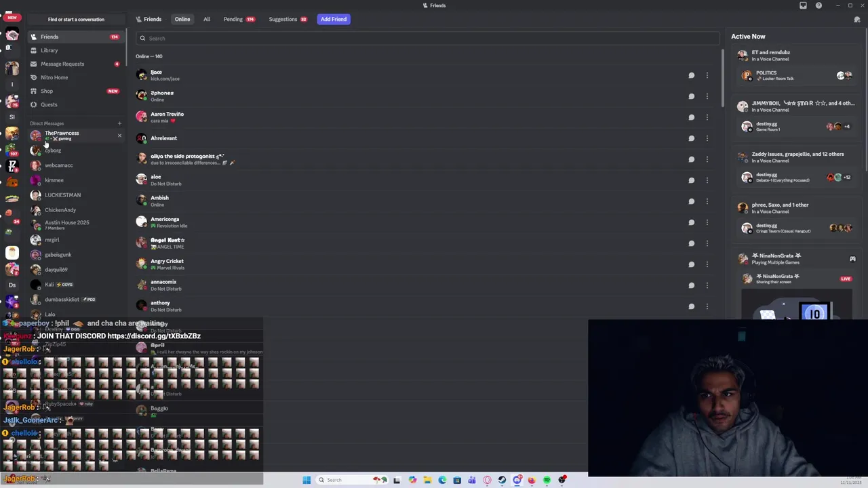This screenshot has height=488, width=868.
Task: Open more options for Angel Kurt
Action: pyautogui.click(x=707, y=243)
